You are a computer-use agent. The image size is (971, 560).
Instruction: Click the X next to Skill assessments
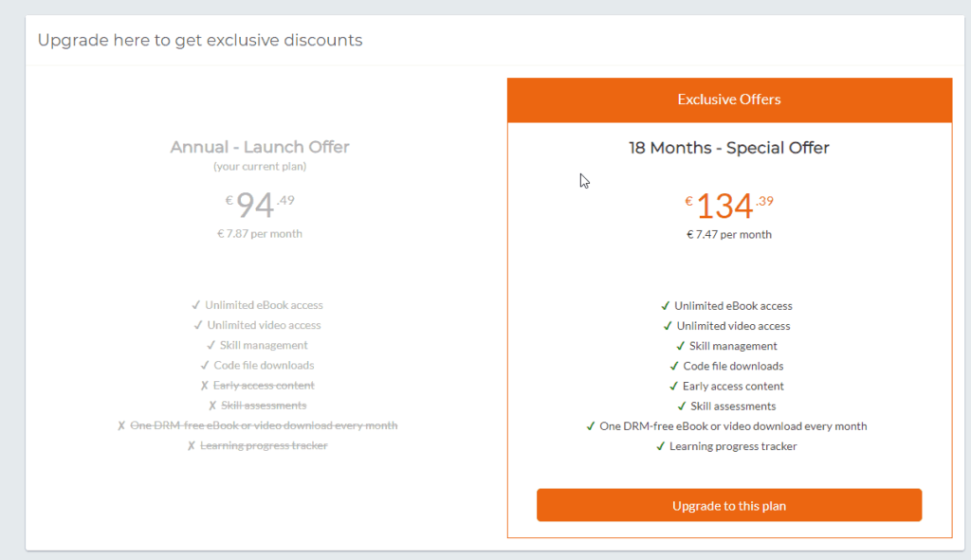pyautogui.click(x=212, y=405)
